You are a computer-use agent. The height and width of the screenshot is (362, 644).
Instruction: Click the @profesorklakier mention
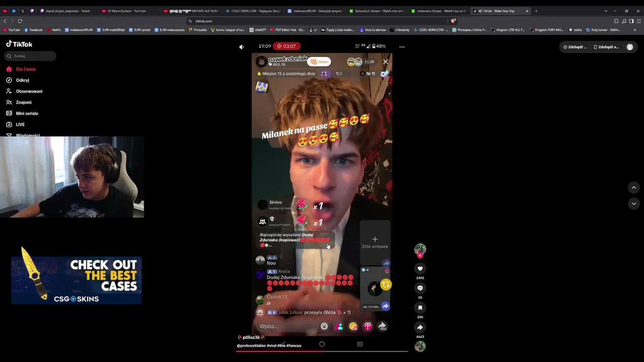point(251,346)
